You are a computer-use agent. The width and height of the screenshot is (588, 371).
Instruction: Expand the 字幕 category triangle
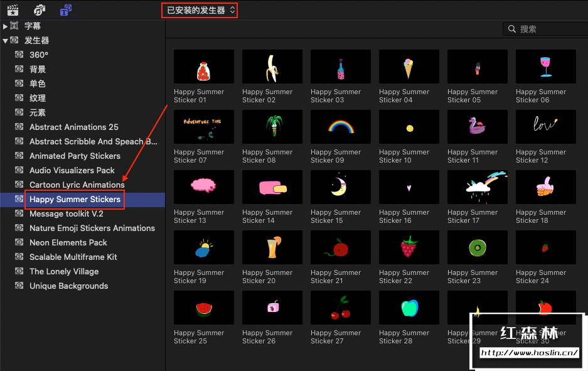tap(5, 26)
